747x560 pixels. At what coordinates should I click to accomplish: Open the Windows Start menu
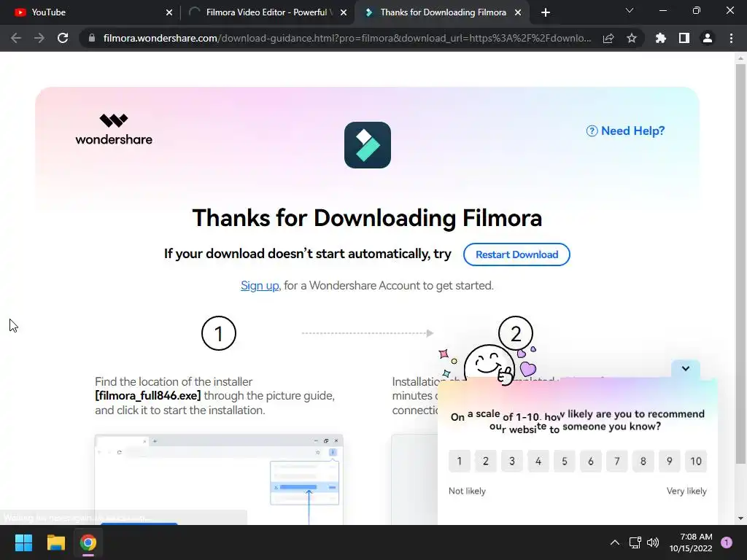coord(23,542)
